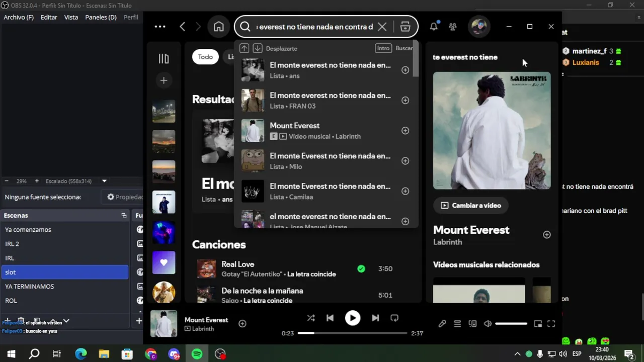Pop out the Escenas dock in OBS
644x362 pixels.
[124, 215]
